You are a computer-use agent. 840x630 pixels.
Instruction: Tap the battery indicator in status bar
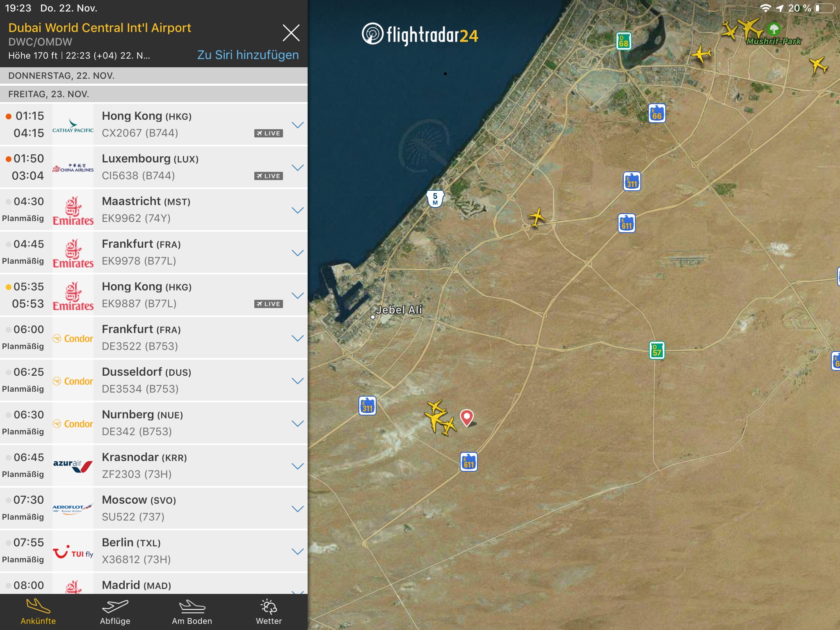(825, 8)
